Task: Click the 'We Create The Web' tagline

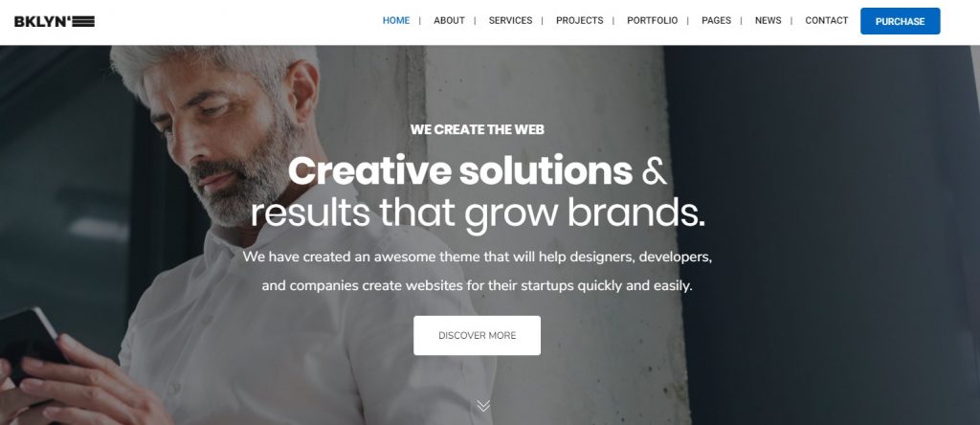Action: click(478, 129)
